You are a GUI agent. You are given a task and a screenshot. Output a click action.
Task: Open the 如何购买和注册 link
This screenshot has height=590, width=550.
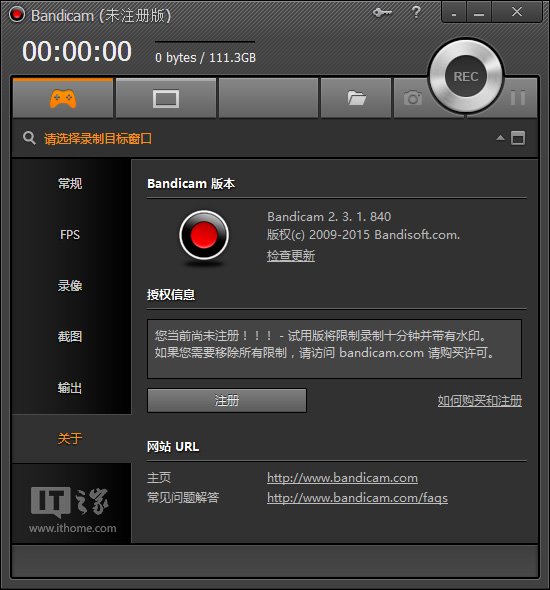pyautogui.click(x=480, y=401)
